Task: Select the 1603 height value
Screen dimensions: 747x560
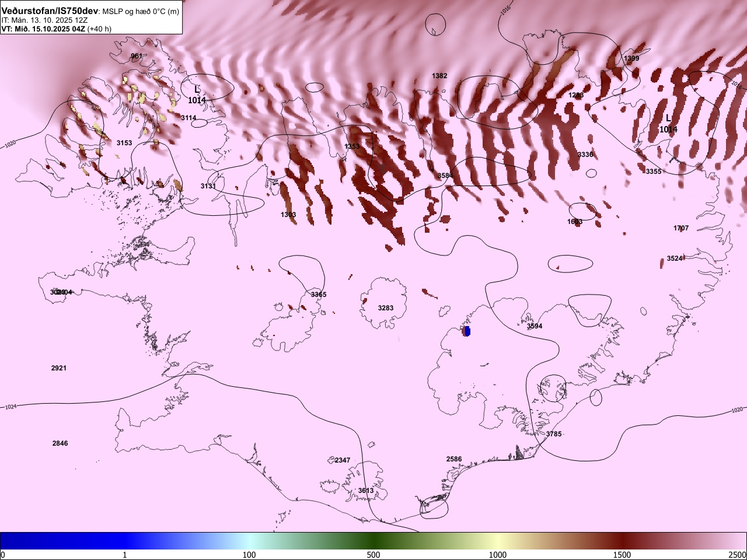Action: coord(575,222)
